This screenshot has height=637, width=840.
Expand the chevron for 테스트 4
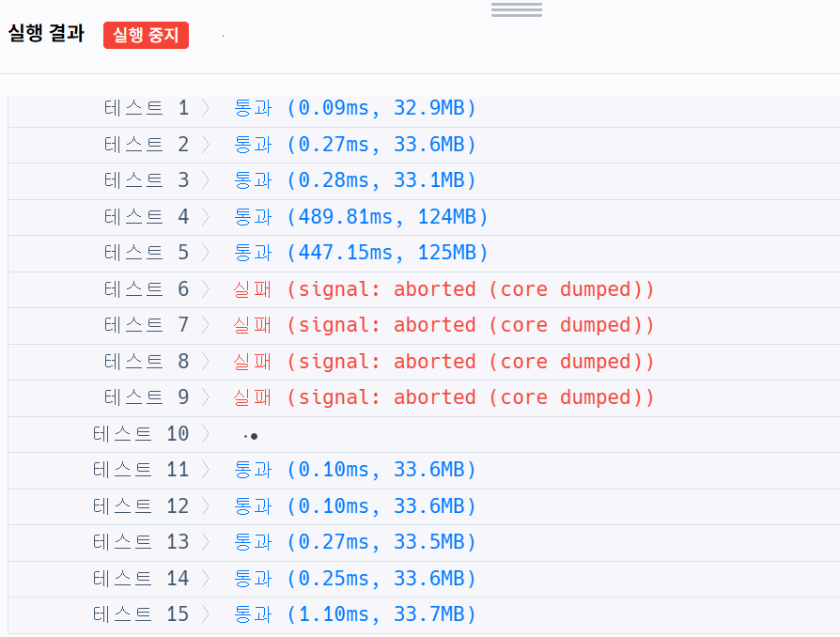click(206, 217)
